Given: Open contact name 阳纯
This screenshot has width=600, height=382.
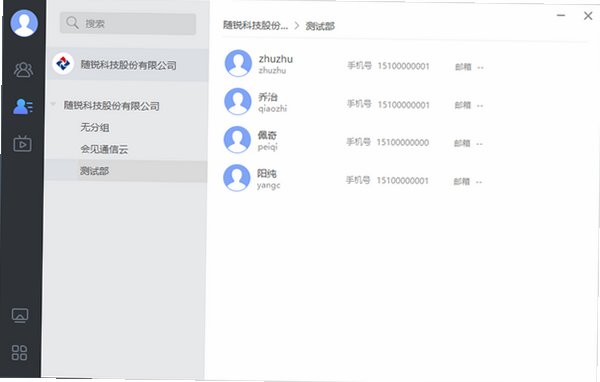Looking at the screenshot, I should 266,173.
